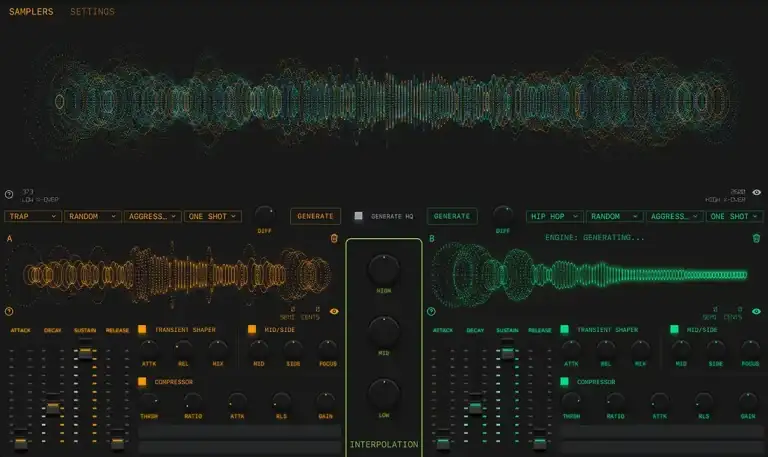This screenshot has height=457, width=768.
Task: Click sampler A's compressor ATTK knob
Action: coord(237,402)
